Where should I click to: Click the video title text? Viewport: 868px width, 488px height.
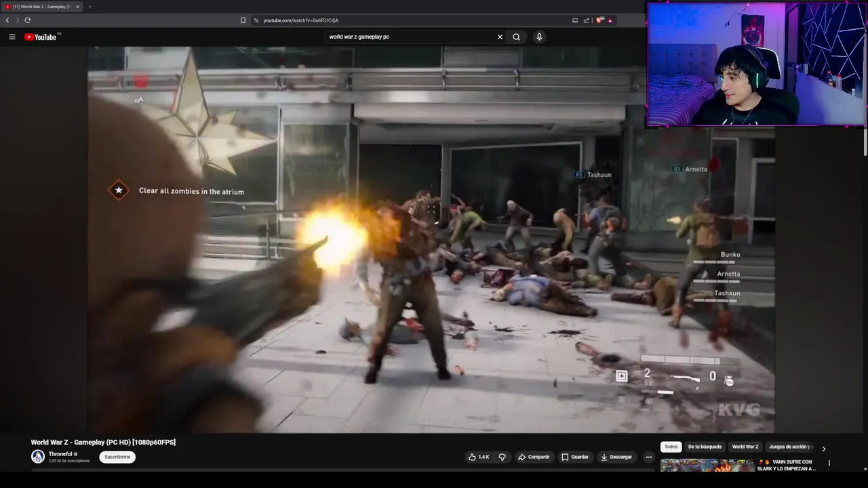(103, 442)
